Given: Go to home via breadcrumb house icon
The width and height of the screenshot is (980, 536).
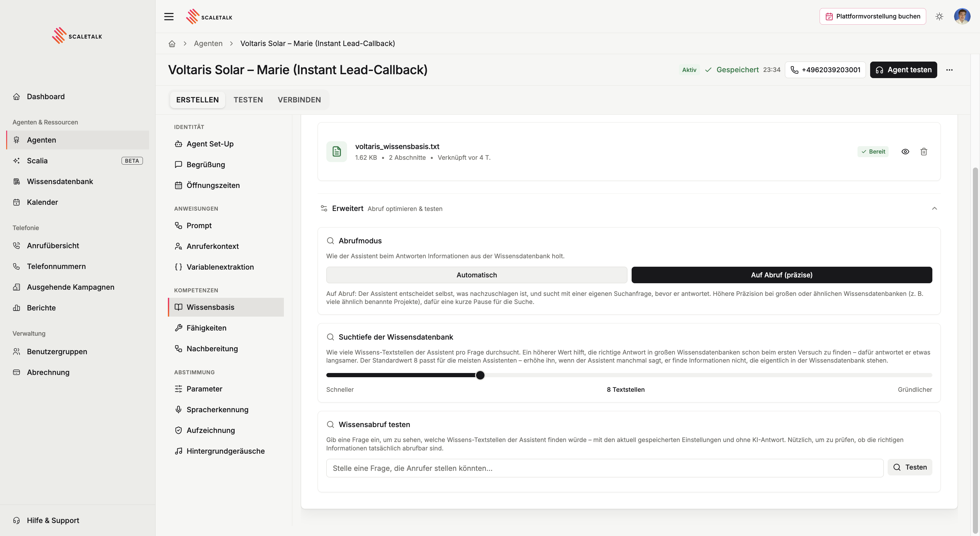Looking at the screenshot, I should [172, 44].
